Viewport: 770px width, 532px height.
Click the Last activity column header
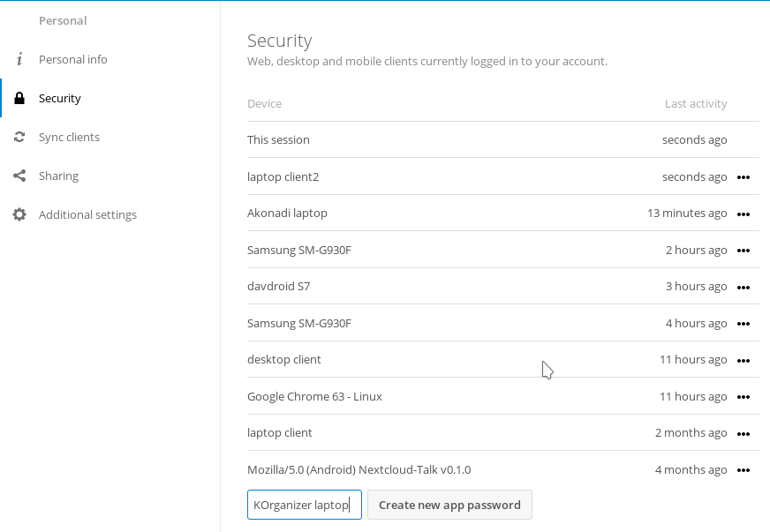coord(696,103)
